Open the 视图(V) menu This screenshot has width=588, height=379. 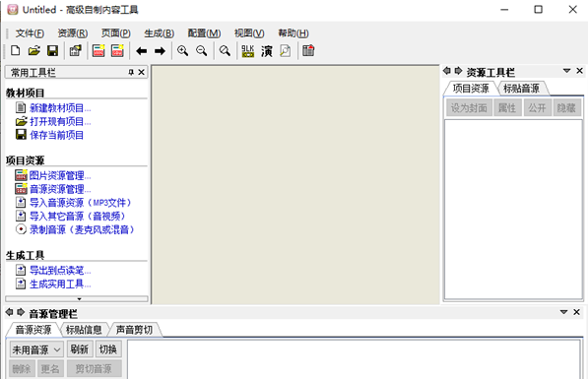(249, 33)
